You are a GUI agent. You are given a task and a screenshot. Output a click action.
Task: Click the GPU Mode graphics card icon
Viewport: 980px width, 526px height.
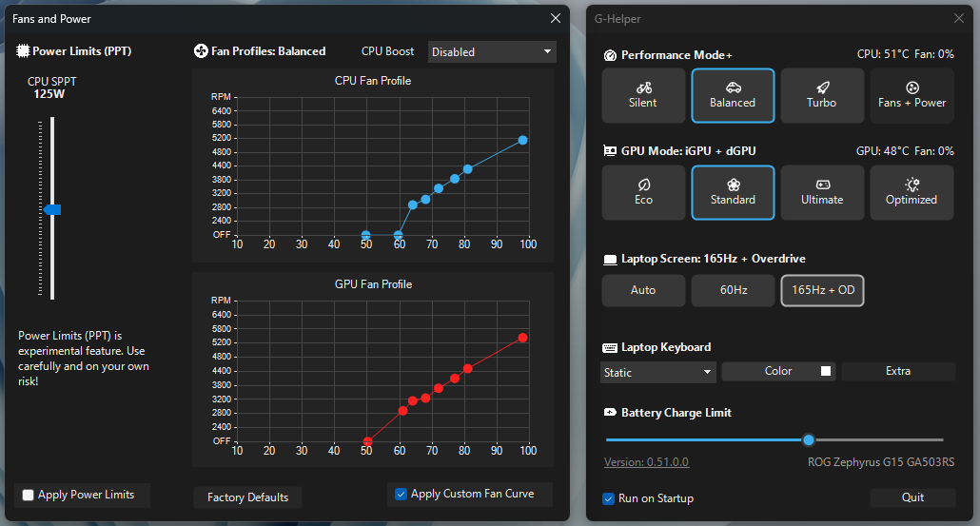click(610, 151)
